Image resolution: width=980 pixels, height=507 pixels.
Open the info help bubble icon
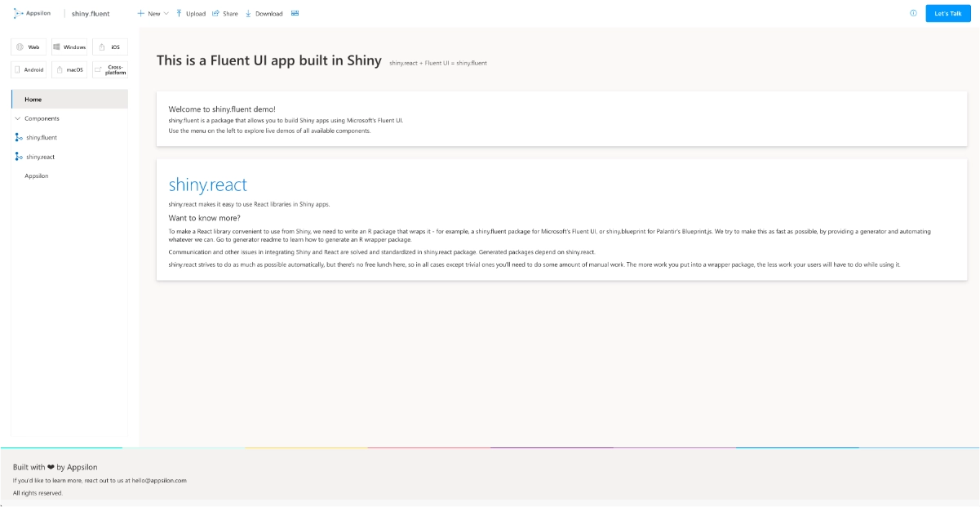911,13
